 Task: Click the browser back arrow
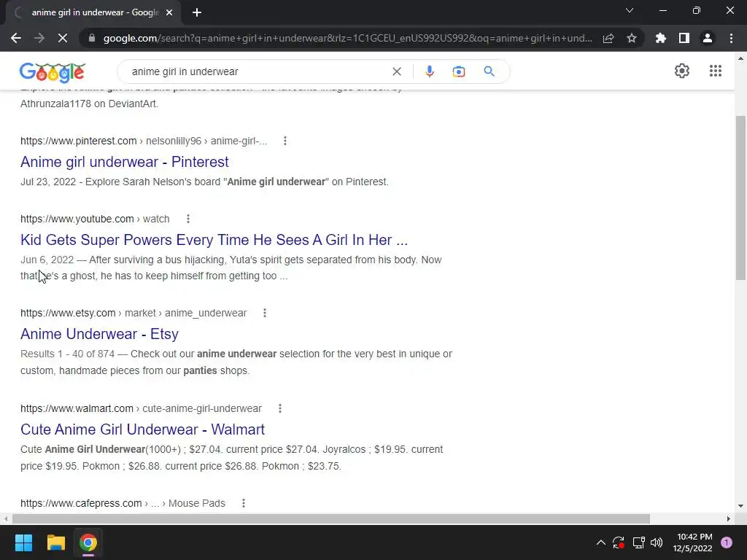point(16,38)
